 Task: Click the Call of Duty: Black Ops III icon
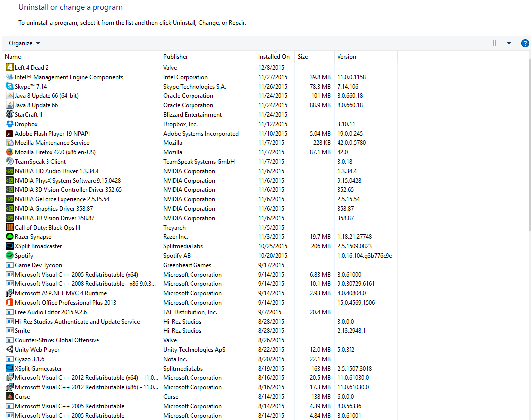[x=10, y=228]
